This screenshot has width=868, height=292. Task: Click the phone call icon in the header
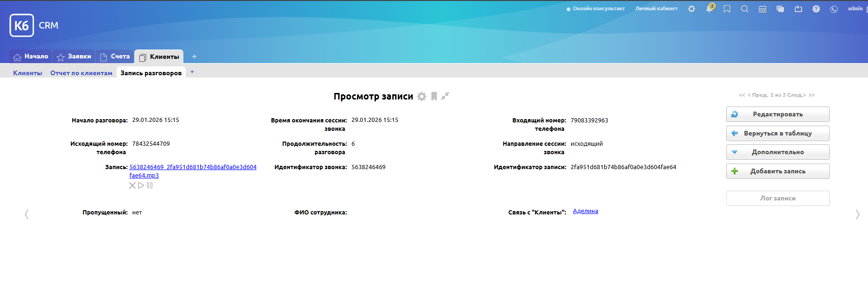[834, 9]
